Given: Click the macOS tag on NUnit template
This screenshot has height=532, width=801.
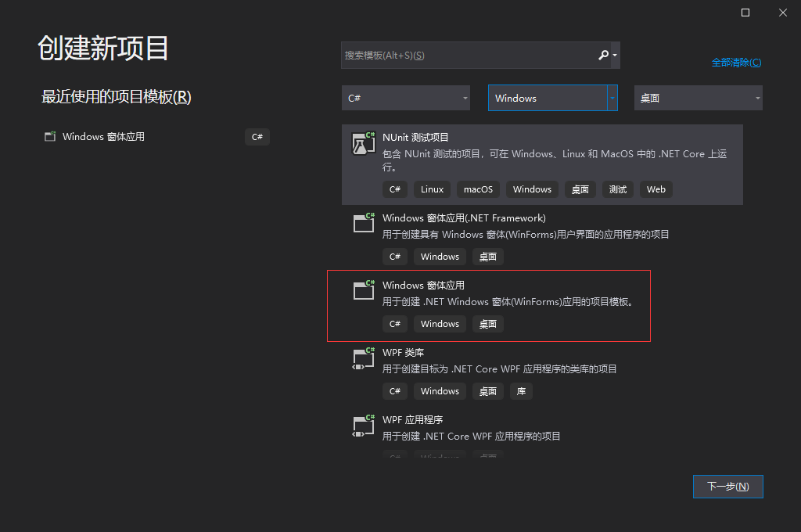Looking at the screenshot, I should click(478, 189).
